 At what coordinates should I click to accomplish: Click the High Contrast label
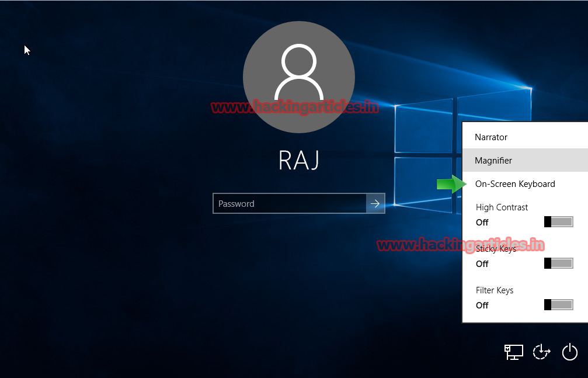pyautogui.click(x=502, y=207)
